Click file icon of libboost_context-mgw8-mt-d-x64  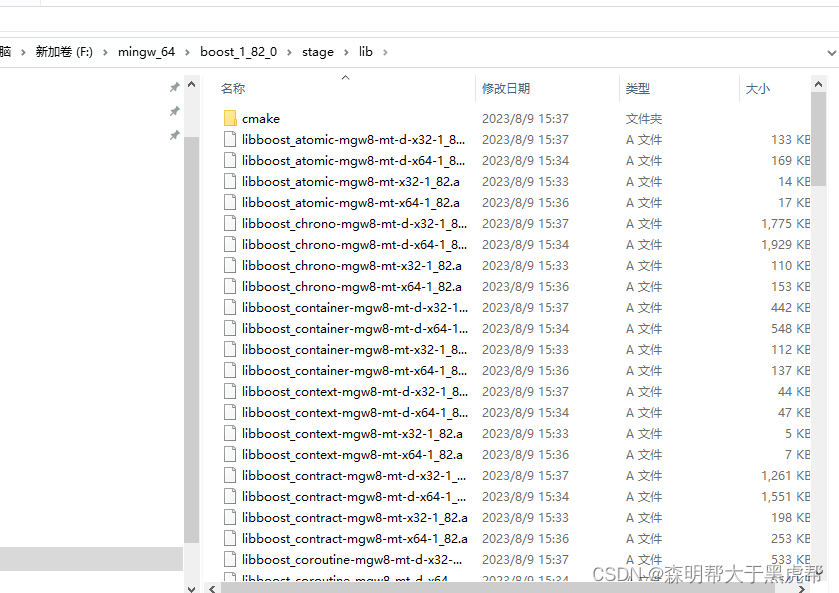[x=230, y=413]
